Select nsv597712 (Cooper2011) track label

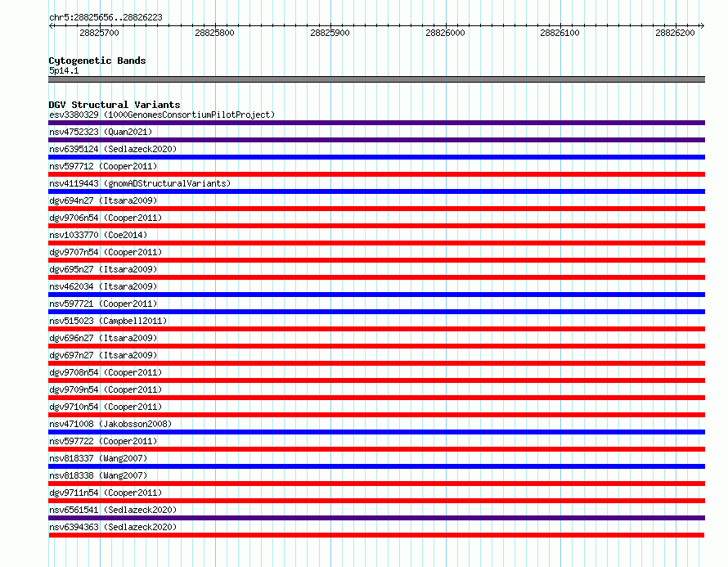pyautogui.click(x=103, y=166)
